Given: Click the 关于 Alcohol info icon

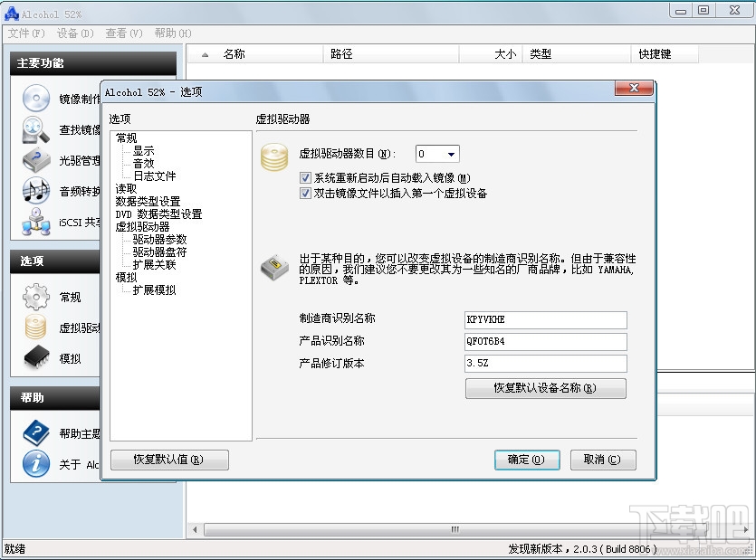Looking at the screenshot, I should coord(36,463).
